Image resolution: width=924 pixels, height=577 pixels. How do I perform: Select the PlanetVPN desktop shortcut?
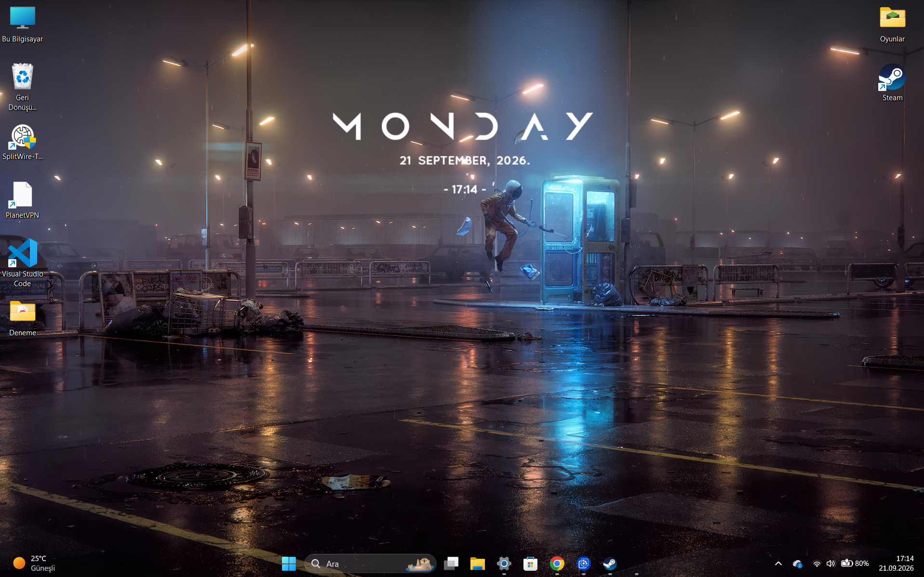coord(23,200)
